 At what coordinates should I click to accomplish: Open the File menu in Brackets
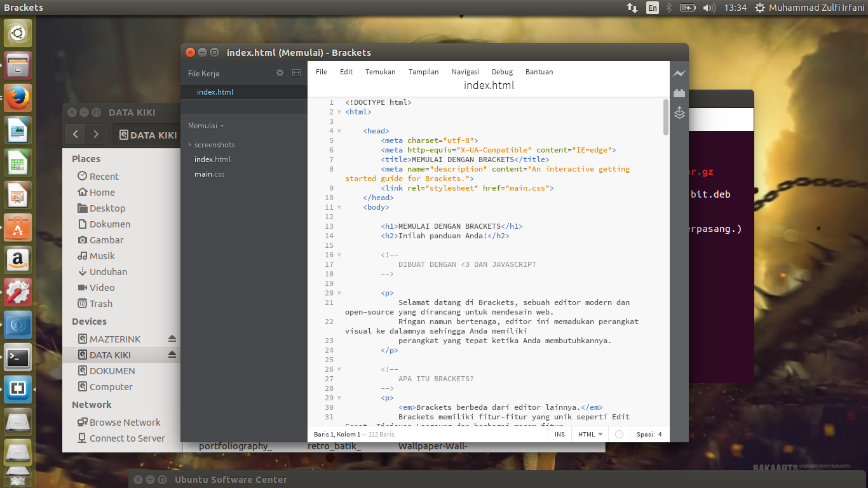pos(322,72)
